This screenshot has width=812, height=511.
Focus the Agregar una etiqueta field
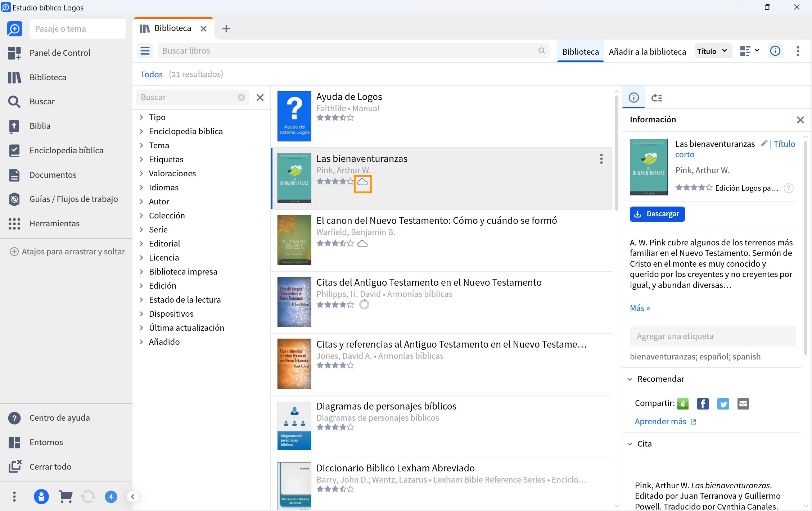[713, 336]
